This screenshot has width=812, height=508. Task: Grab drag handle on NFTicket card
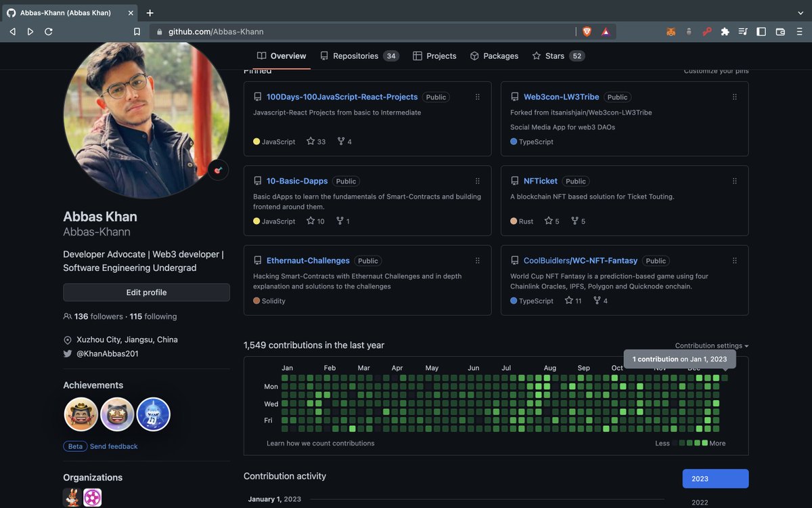(734, 181)
